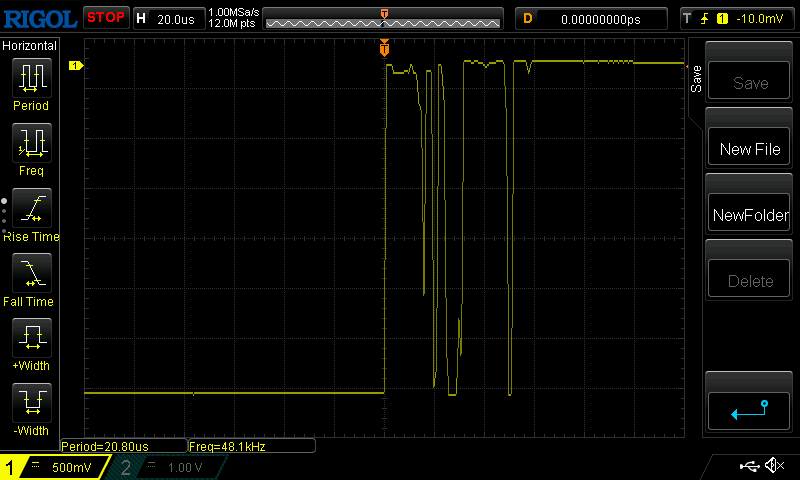Toggle the muted speaker sound icon

pos(774,466)
